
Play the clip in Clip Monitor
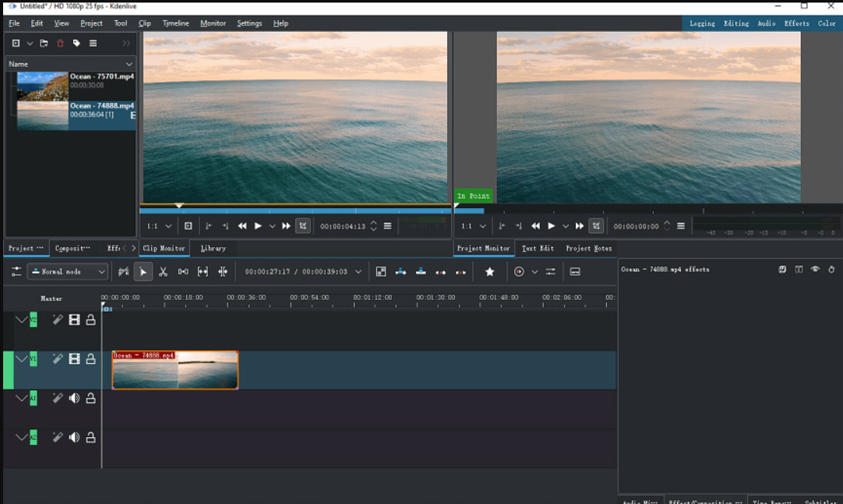point(258,226)
